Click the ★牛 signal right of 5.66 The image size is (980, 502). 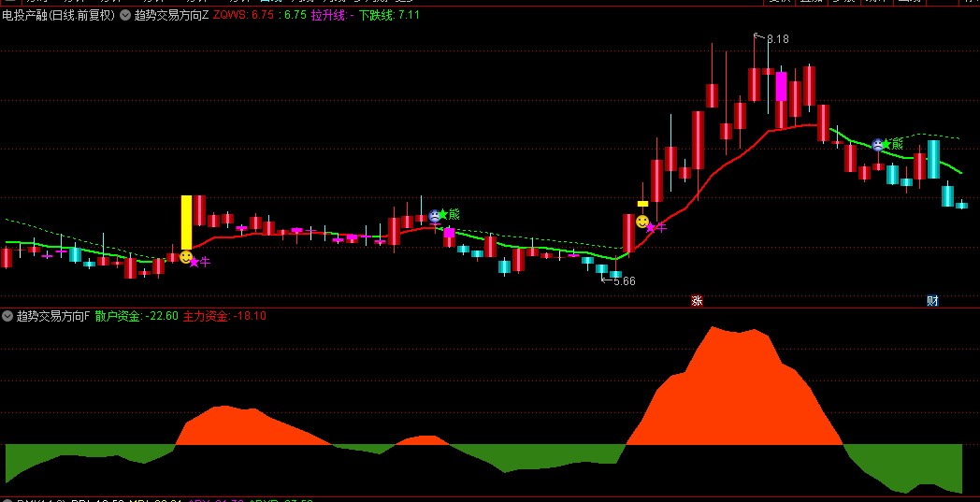tap(656, 227)
